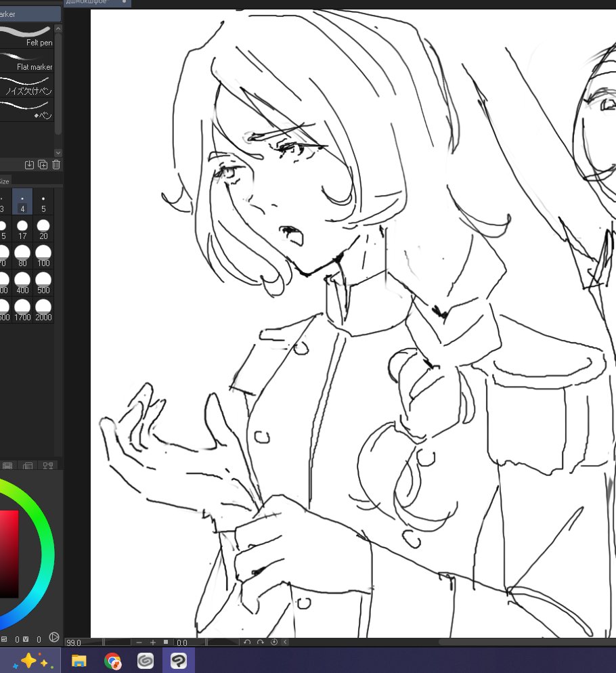Collapse navigation bar with left chevron
Image resolution: width=616 pixels, height=673 pixels.
pyautogui.click(x=285, y=642)
